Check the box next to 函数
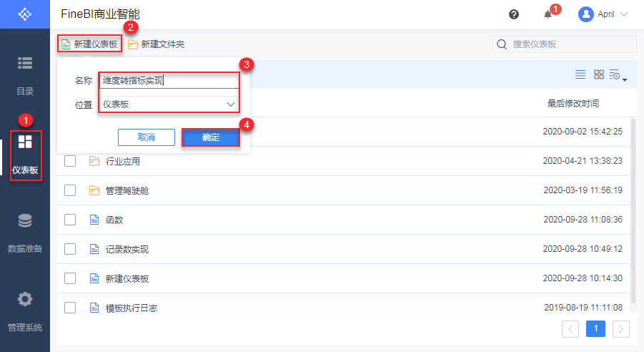 point(70,220)
